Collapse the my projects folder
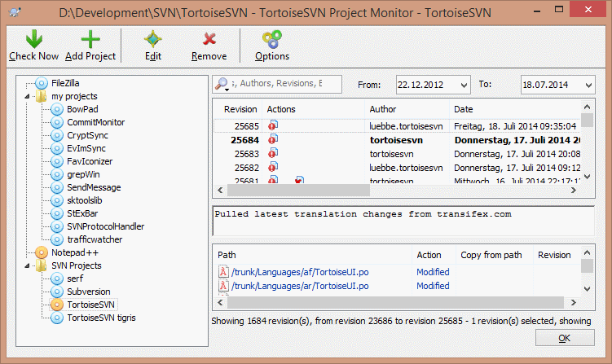Image resolution: width=612 pixels, height=364 pixels. click(x=27, y=96)
